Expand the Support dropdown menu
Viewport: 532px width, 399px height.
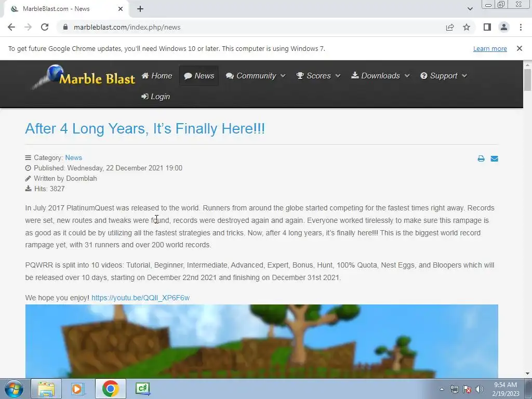click(x=444, y=76)
